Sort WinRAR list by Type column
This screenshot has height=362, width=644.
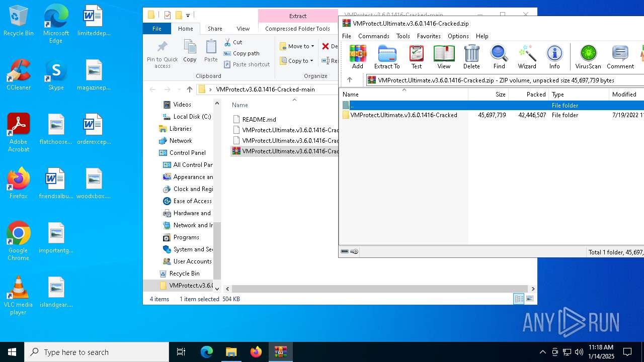coord(579,95)
